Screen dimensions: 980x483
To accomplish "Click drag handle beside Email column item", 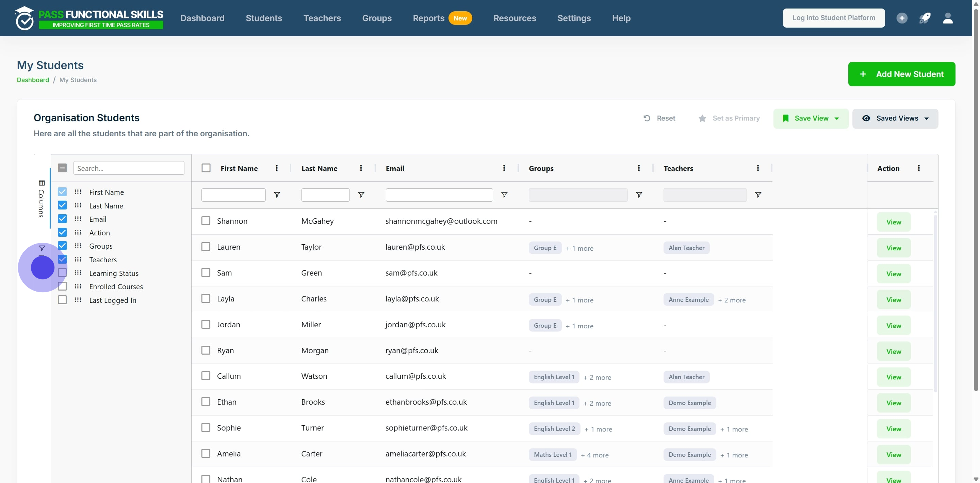I will click(x=78, y=219).
